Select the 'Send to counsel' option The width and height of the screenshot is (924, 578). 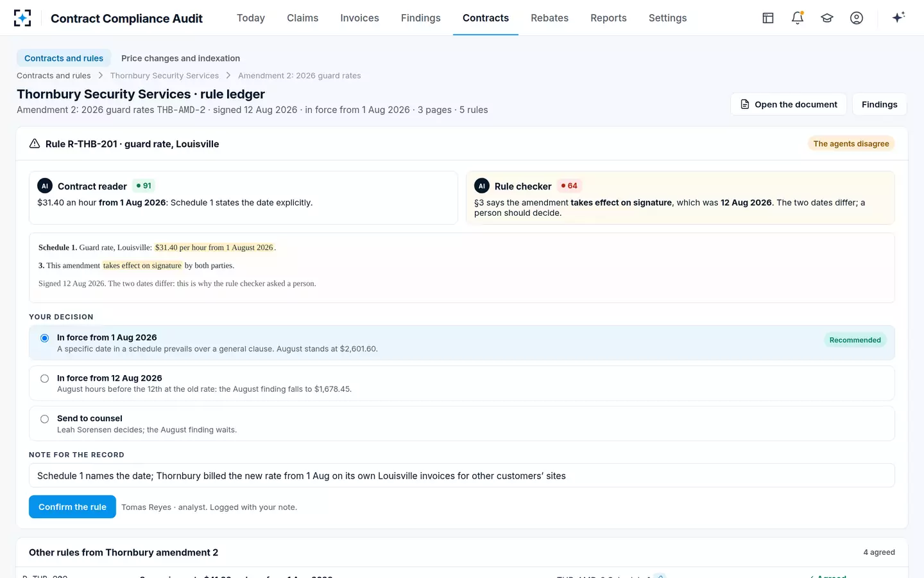coord(462,424)
